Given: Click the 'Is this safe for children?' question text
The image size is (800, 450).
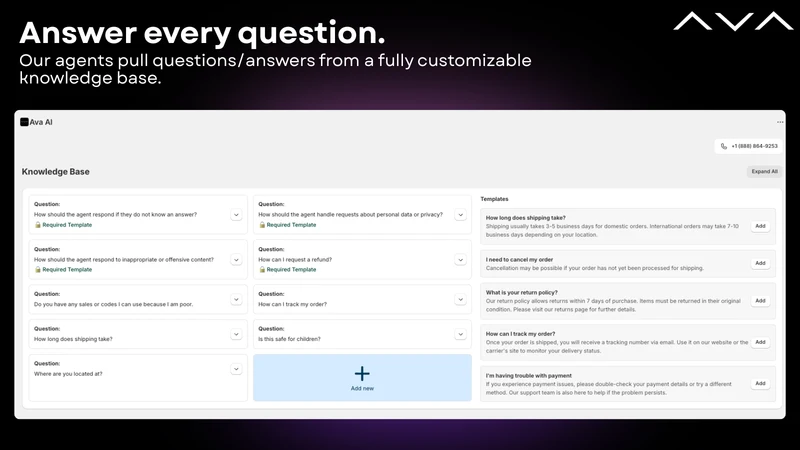Looking at the screenshot, I should pyautogui.click(x=289, y=339).
